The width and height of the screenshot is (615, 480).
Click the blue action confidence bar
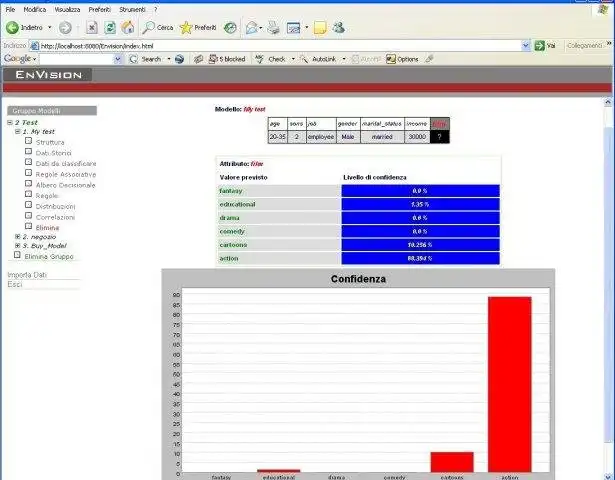pyautogui.click(x=420, y=258)
